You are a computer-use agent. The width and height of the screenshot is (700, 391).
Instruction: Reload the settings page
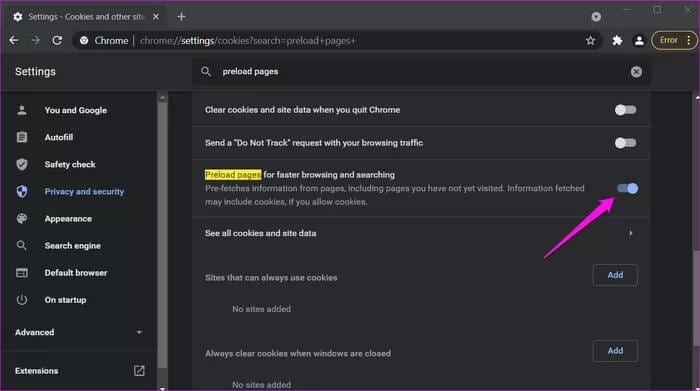click(57, 40)
